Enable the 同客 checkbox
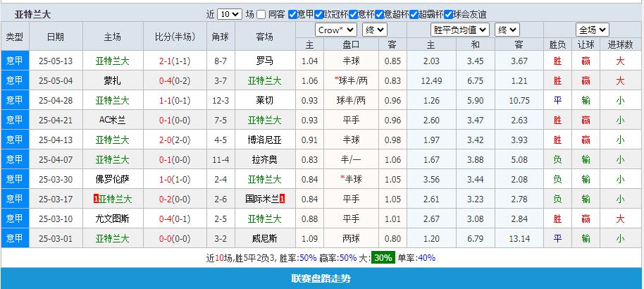The width and height of the screenshot is (644, 289). pos(261,14)
